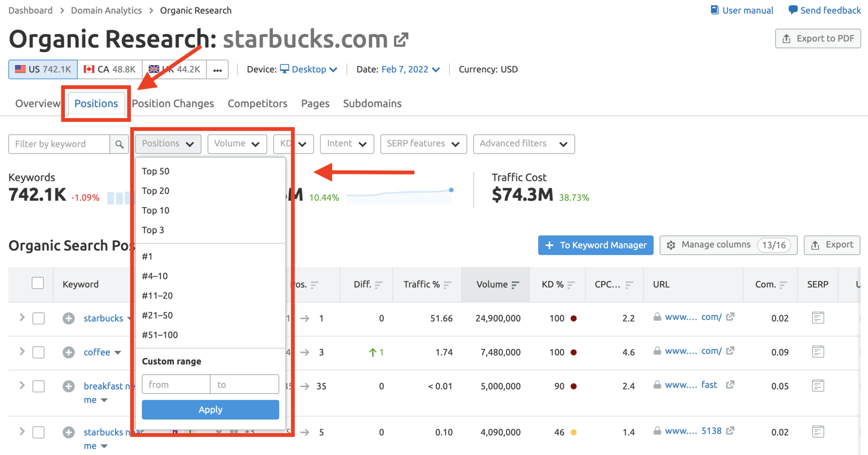Sort table by KD % column icon

point(571,284)
